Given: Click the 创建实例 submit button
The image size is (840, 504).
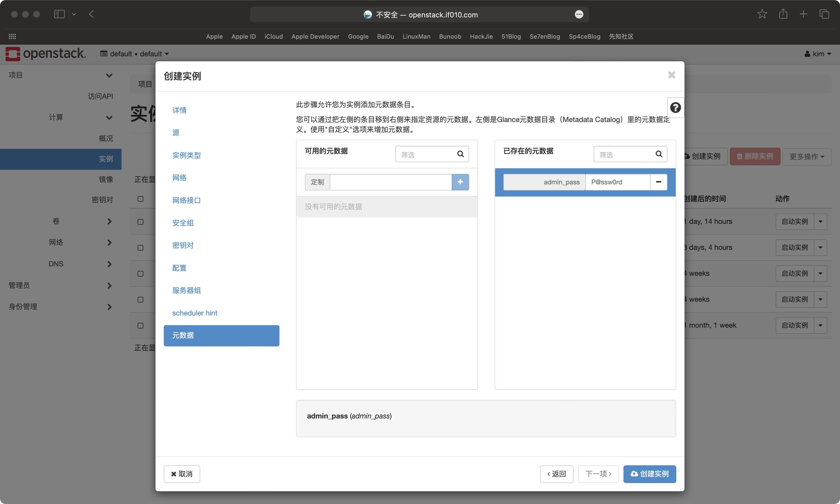Looking at the screenshot, I should pyautogui.click(x=649, y=474).
